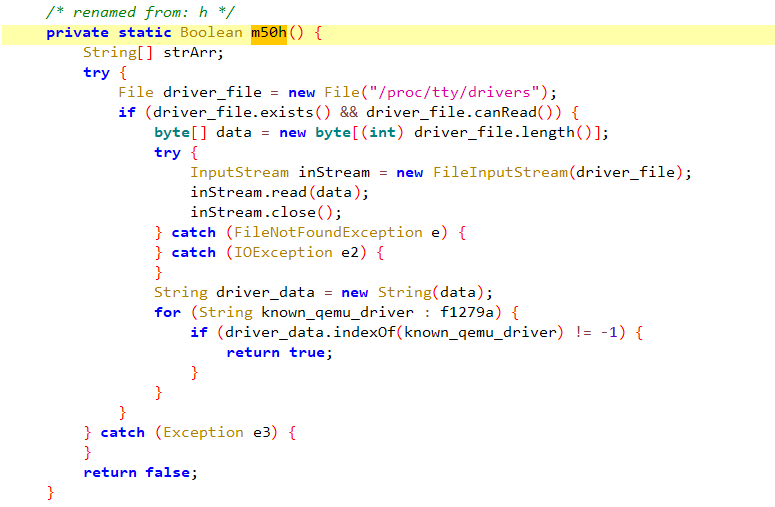Screen dimensions: 775x507
Task: Click driver_file.canRead() call
Action: pos(464,113)
